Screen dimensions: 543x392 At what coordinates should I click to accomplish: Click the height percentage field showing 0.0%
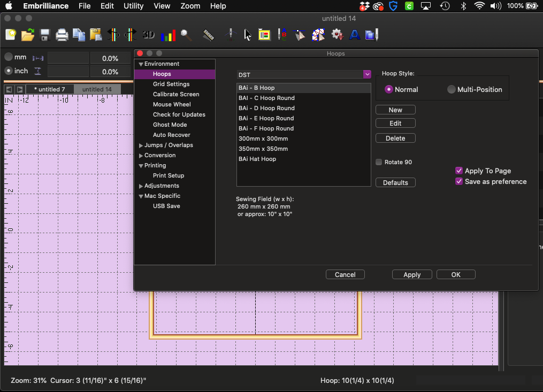[110, 72]
